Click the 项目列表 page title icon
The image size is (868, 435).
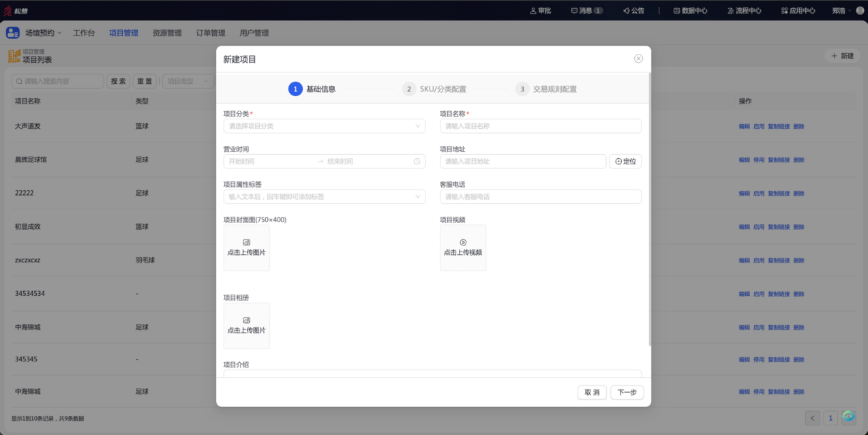(14, 56)
